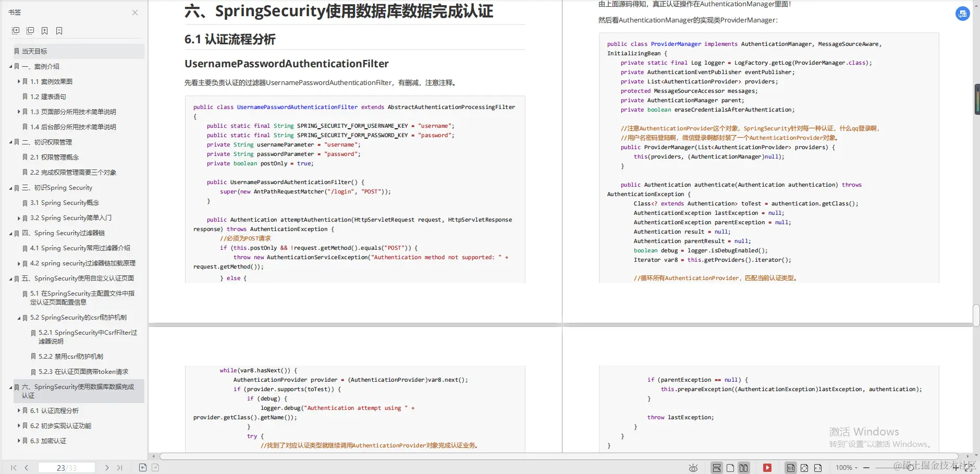Select the add bookmark icon
Image resolution: width=980 pixels, height=474 pixels.
(x=45, y=30)
